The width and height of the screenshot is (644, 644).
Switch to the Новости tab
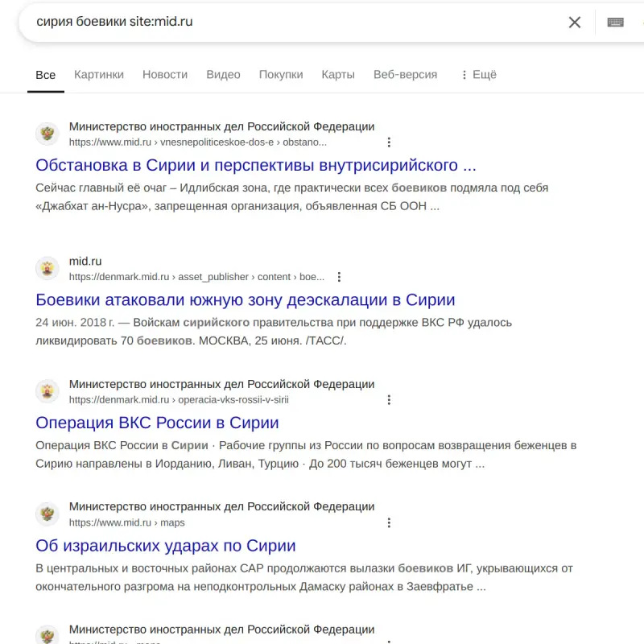pyautogui.click(x=165, y=75)
